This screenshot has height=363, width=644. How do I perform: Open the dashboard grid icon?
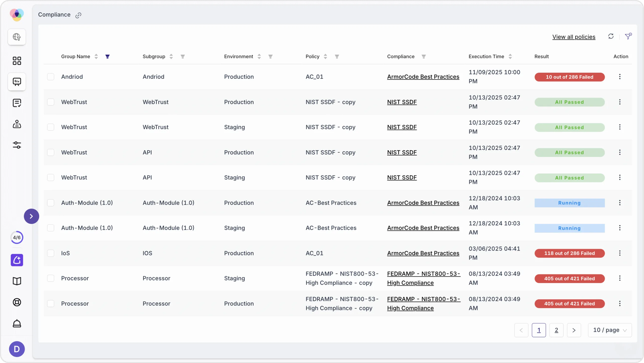17,61
